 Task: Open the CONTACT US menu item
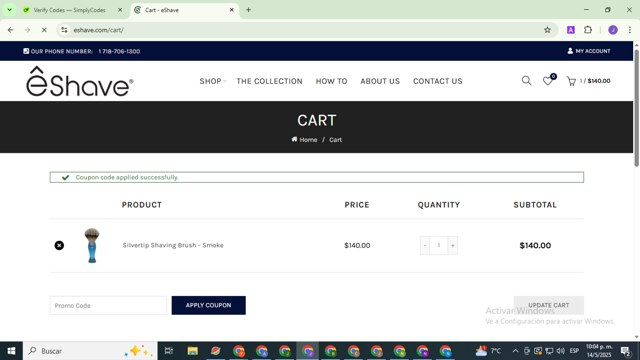[438, 81]
